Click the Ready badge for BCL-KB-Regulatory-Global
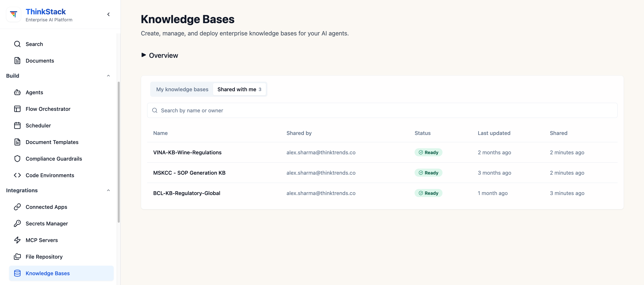Screen dimensions: 644x285 click(x=428, y=193)
